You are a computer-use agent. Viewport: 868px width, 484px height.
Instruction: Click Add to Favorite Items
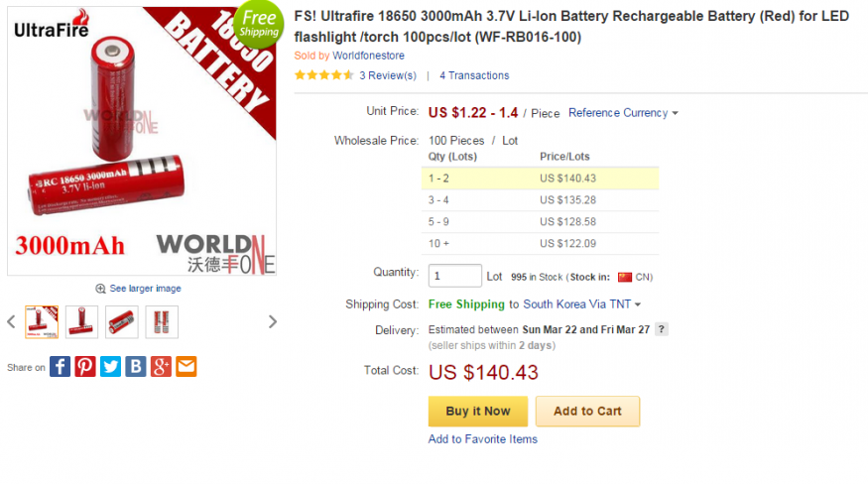(x=483, y=439)
